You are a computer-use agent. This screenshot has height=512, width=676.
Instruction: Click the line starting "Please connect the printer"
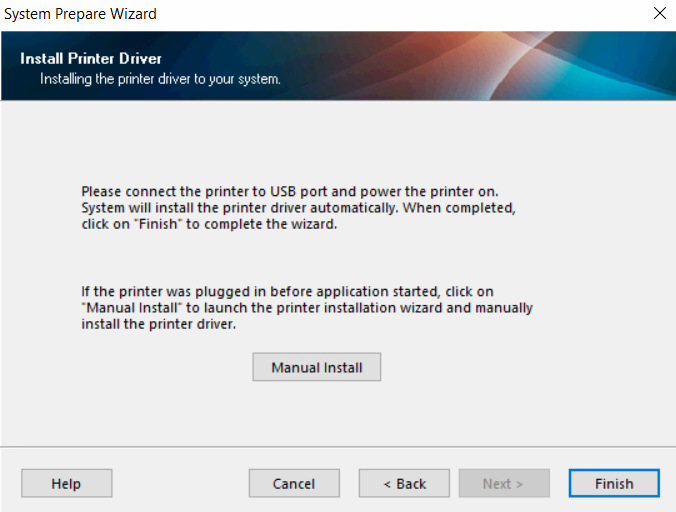click(x=289, y=190)
